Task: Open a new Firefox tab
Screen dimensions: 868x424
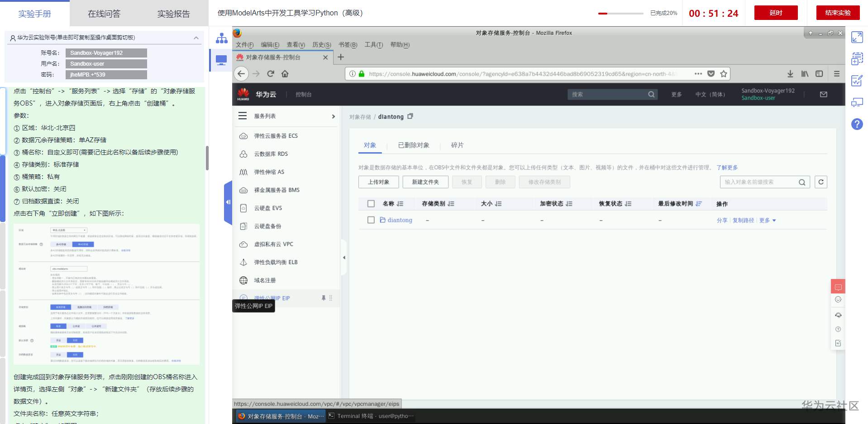Action: click(341, 57)
